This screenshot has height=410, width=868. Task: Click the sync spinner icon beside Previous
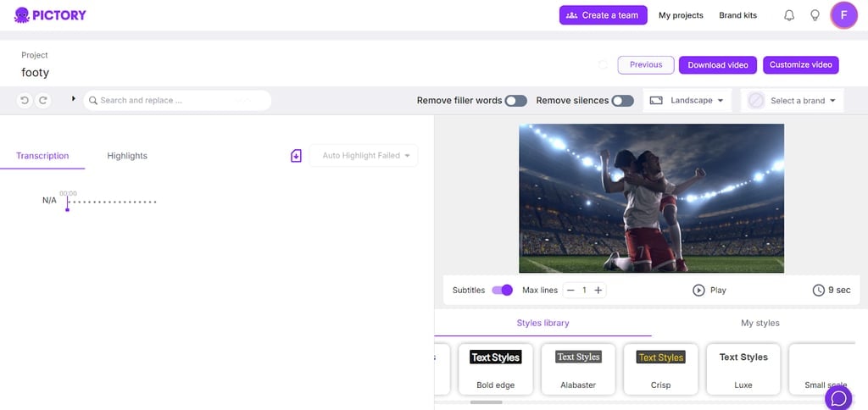pyautogui.click(x=604, y=64)
